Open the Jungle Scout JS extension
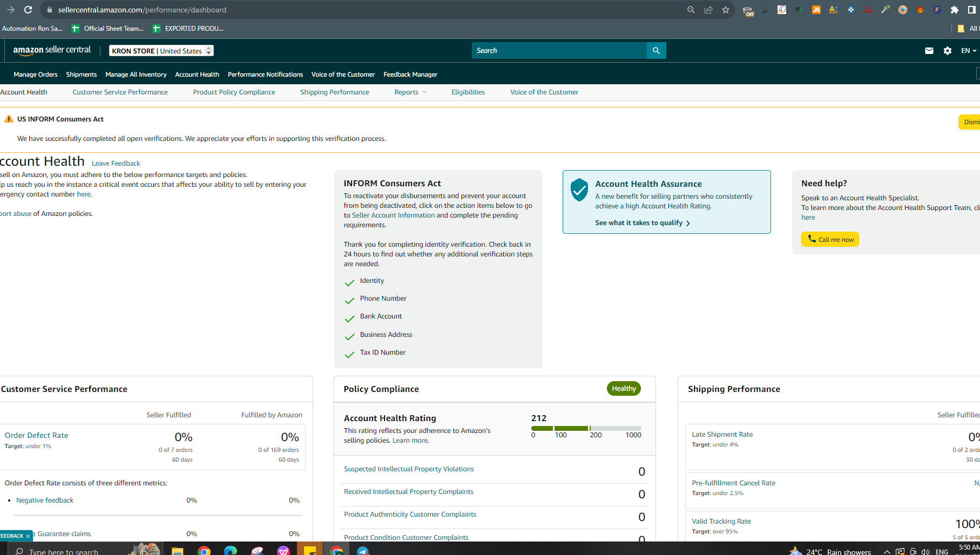Screen dimensions: 980x555 pos(816,10)
